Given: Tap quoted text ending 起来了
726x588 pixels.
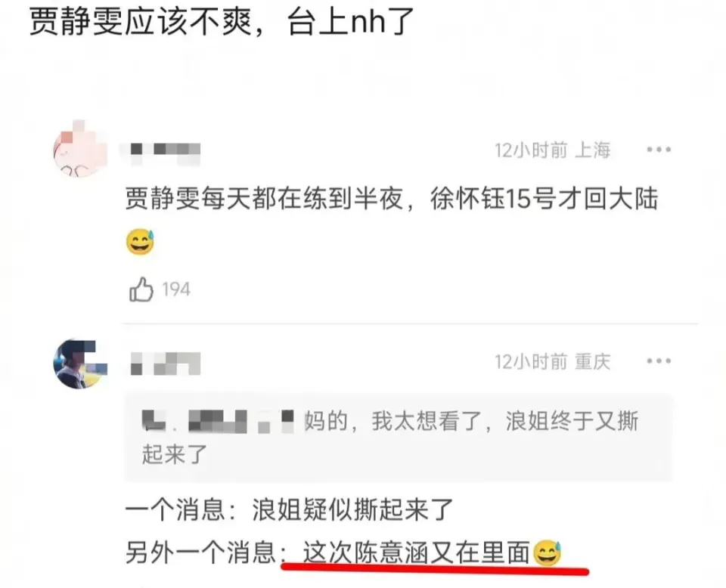Looking at the screenshot, I should pyautogui.click(x=174, y=453).
